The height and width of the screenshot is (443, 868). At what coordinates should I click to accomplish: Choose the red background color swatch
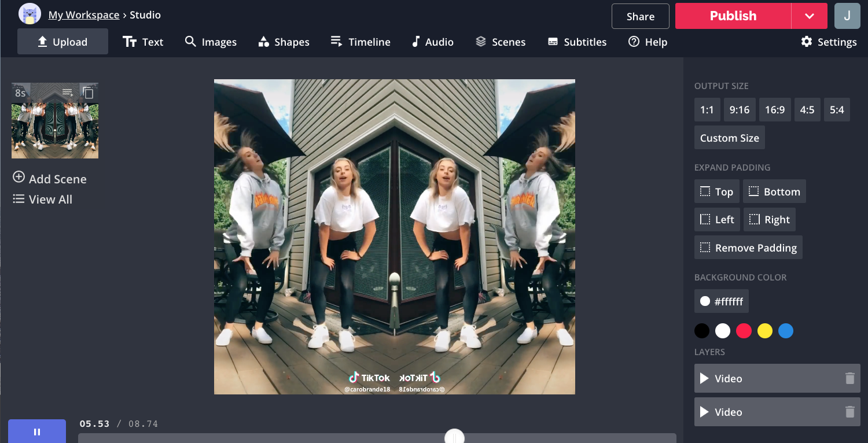click(x=744, y=331)
